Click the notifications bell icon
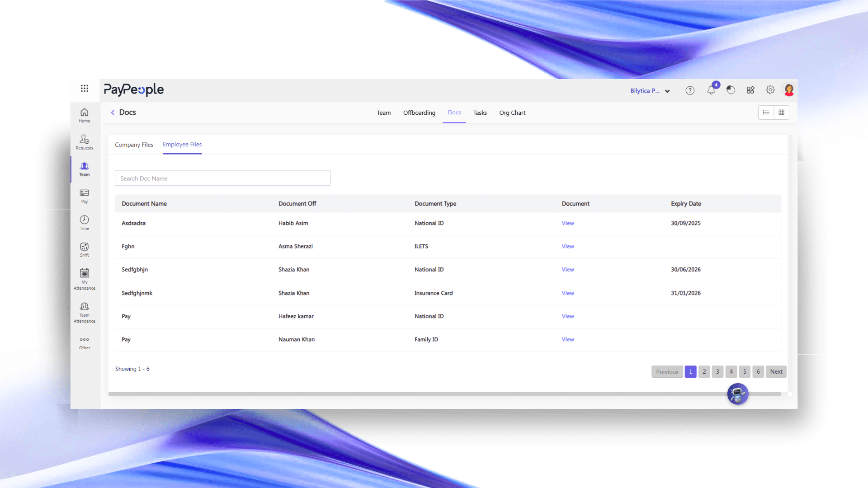868x488 pixels. tap(711, 90)
